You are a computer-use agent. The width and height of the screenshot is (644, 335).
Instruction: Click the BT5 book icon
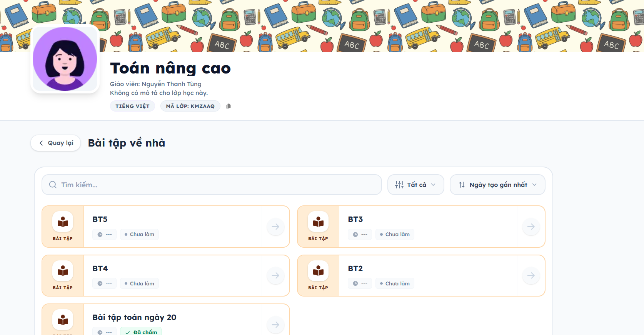[63, 222]
